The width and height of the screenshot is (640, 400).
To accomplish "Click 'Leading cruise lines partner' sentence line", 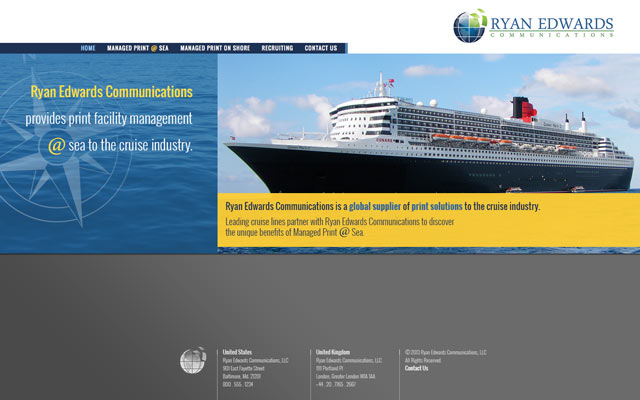I will [x=340, y=222].
